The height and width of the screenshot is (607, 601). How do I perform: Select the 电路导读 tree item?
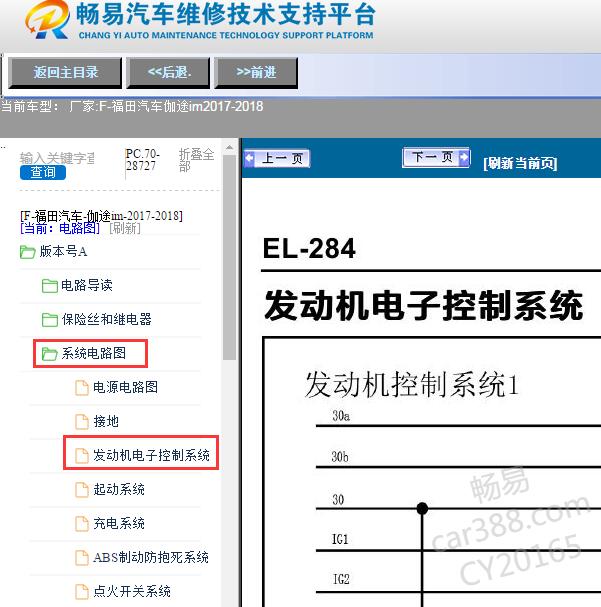click(87, 285)
